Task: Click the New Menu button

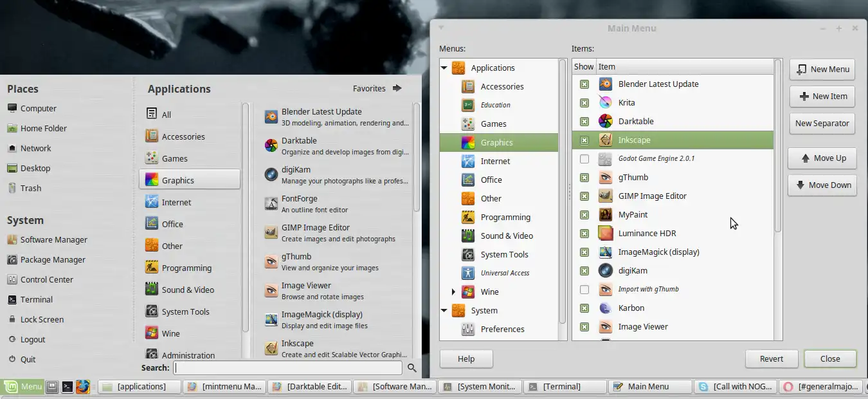Action: click(x=822, y=69)
